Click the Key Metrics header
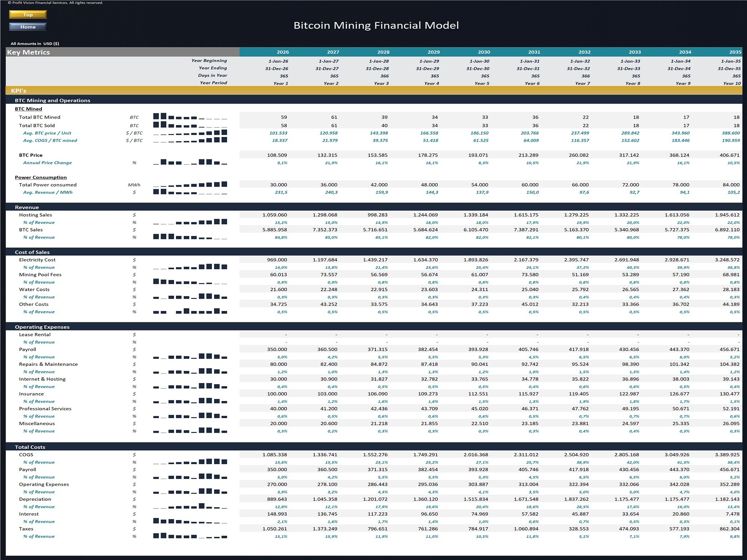Image resolution: width=747 pixels, height=560 pixels. tap(29, 52)
